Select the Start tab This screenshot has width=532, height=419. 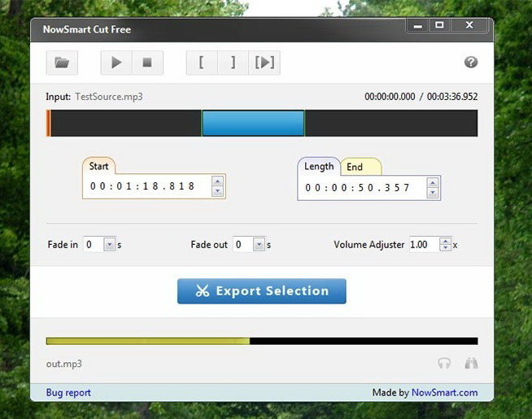tap(98, 166)
